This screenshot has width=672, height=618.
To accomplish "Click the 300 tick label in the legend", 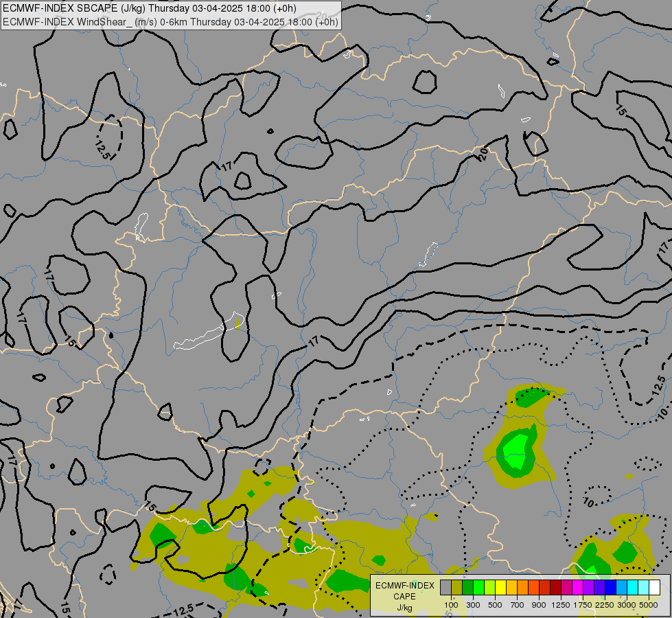I will pyautogui.click(x=473, y=605).
